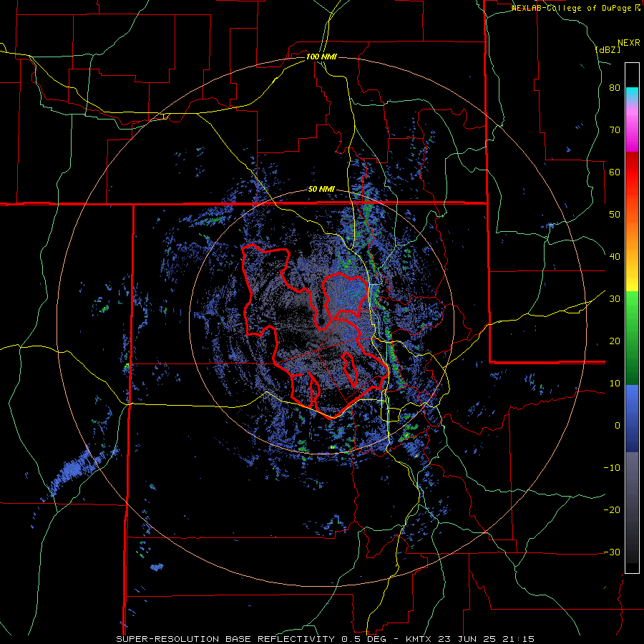The width and height of the screenshot is (644, 644).
Task: Click the 20 value on the dBZ scale
Action: [x=615, y=341]
